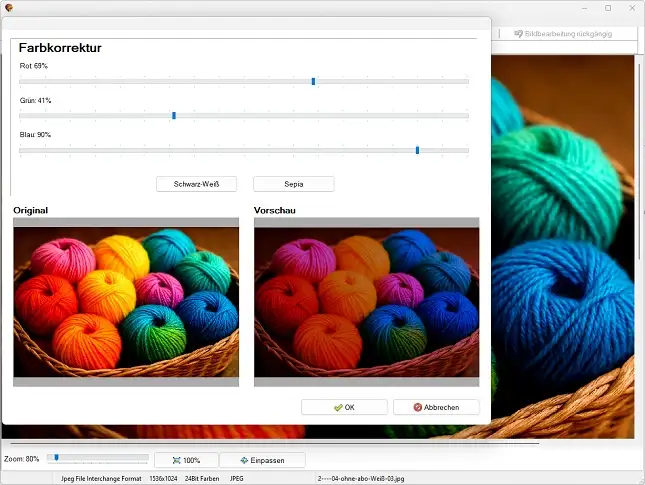Click the zoom slider at the bottom left
The height and width of the screenshot is (485, 645).
pos(57,458)
